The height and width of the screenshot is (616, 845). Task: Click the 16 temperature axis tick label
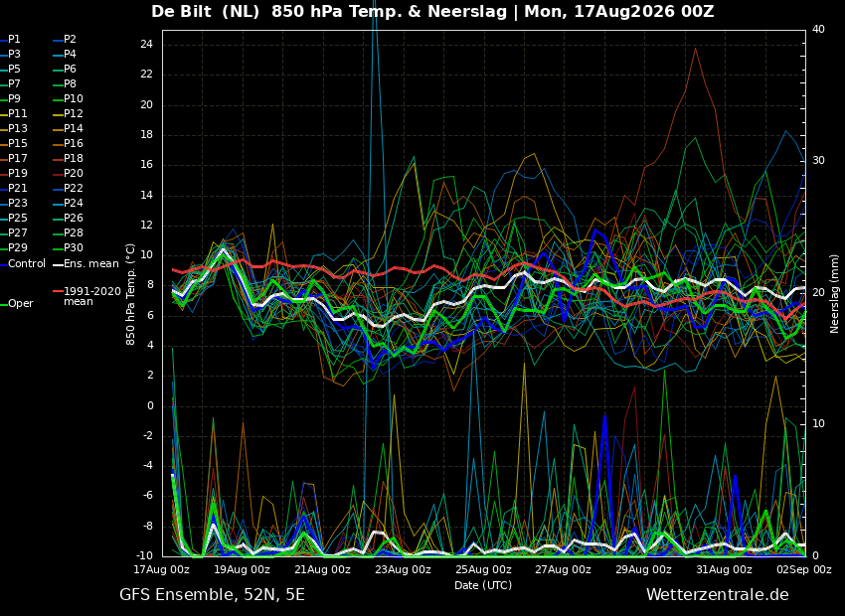coord(146,165)
